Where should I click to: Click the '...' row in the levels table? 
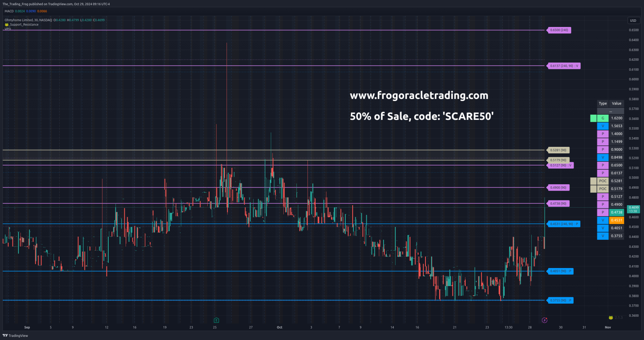point(611,111)
